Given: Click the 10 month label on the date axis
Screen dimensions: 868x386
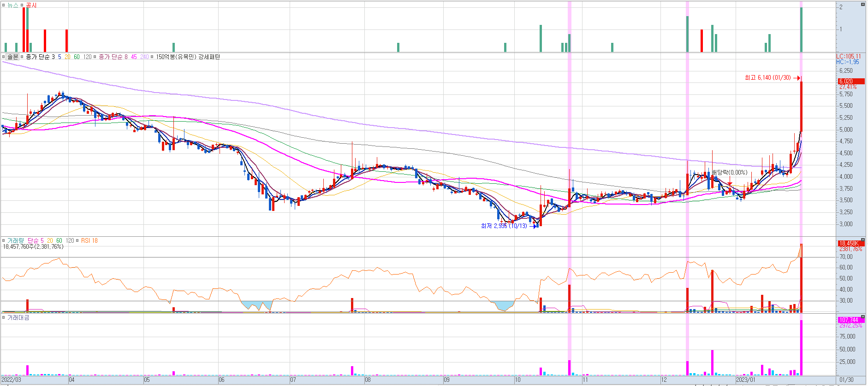Looking at the screenshot, I should tap(517, 380).
